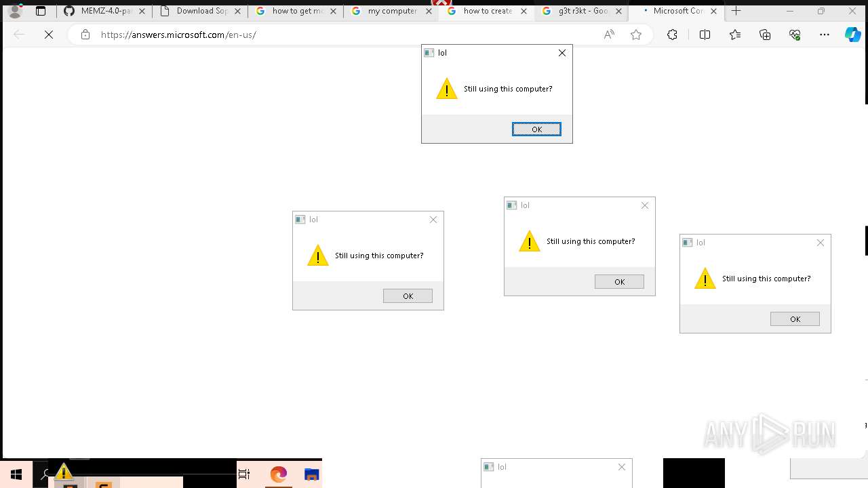Click the disabled back arrow

point(19,35)
